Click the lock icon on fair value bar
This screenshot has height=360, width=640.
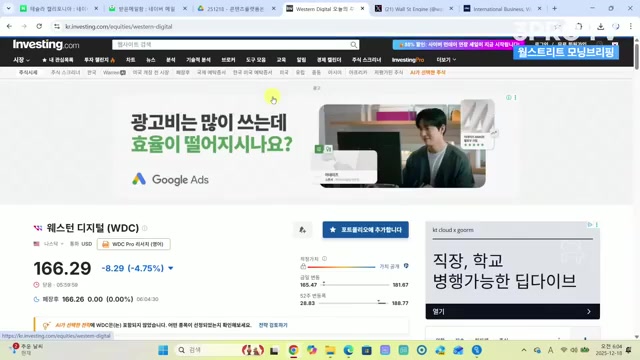pos(303,267)
